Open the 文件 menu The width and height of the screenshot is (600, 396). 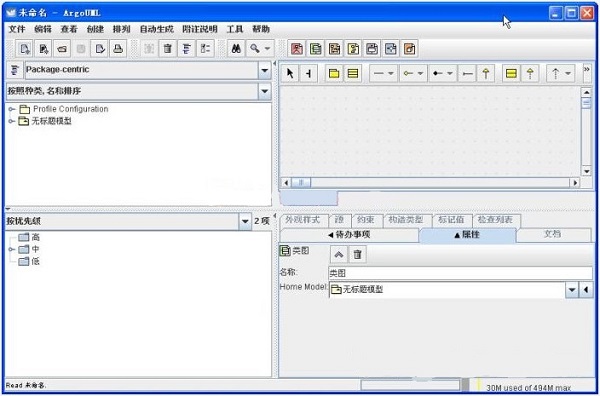pos(17,29)
